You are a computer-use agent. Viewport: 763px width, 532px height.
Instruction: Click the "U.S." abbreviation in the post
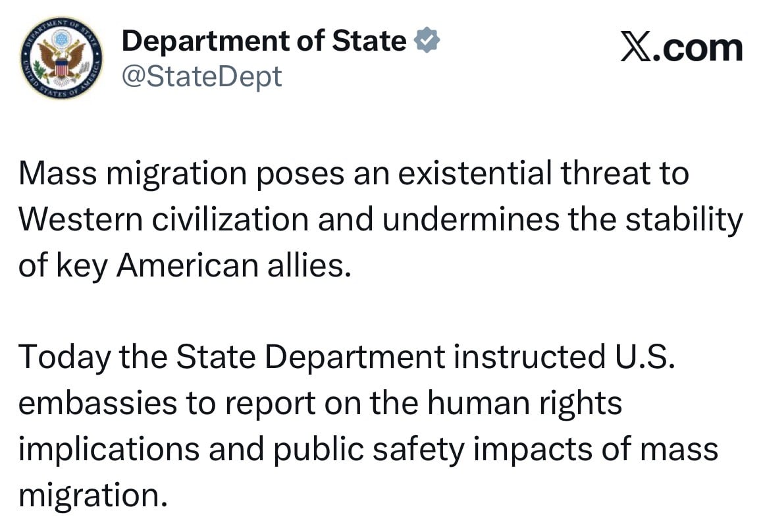(640, 356)
